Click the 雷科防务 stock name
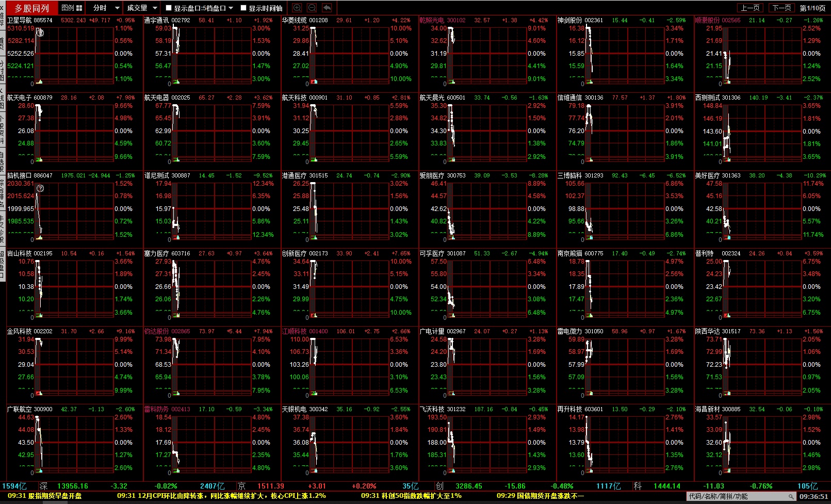Image resolution: width=831 pixels, height=504 pixels. pyautogui.click(x=157, y=409)
